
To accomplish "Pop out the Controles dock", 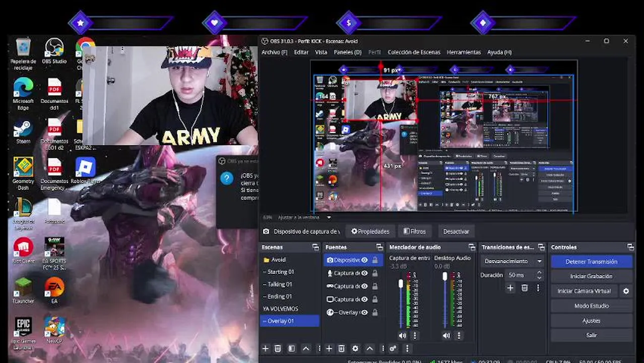I will pos(630,247).
